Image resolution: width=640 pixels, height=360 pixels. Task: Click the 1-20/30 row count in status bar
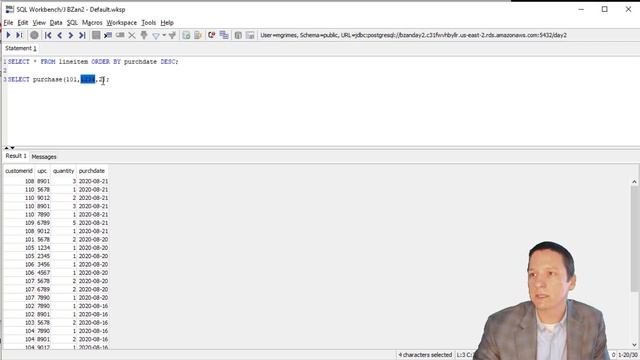coord(628,355)
